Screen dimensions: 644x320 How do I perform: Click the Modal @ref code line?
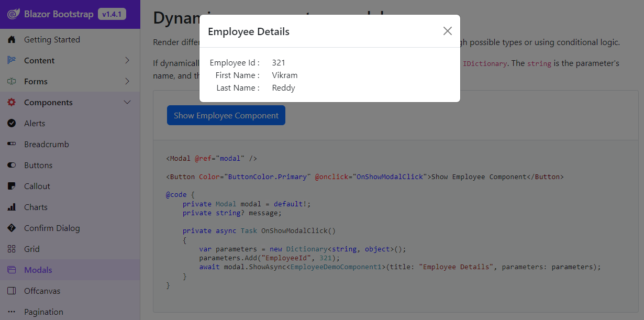point(212,158)
